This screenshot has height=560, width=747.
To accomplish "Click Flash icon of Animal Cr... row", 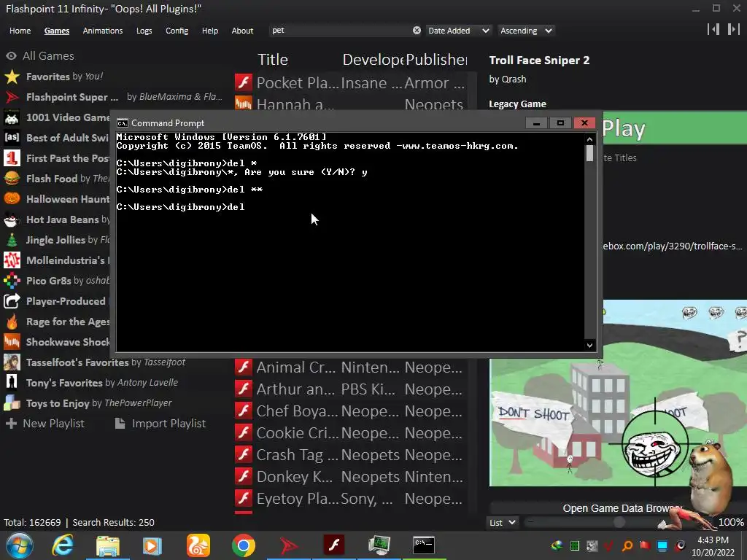I will [x=244, y=367].
